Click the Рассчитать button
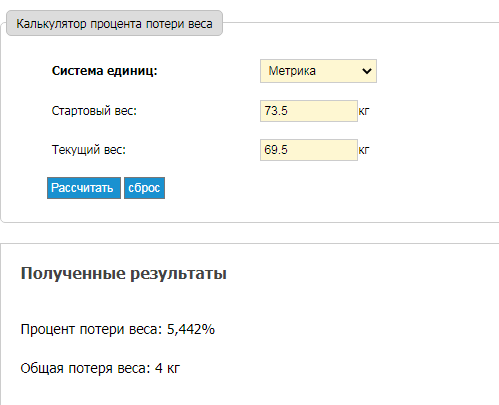This screenshot has width=499, height=405. [x=84, y=188]
